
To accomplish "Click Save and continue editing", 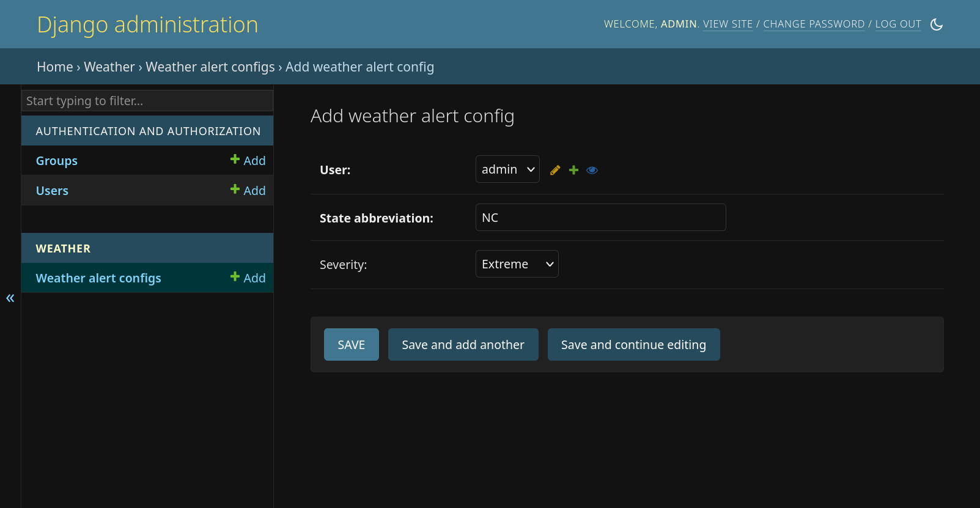I will click(633, 345).
